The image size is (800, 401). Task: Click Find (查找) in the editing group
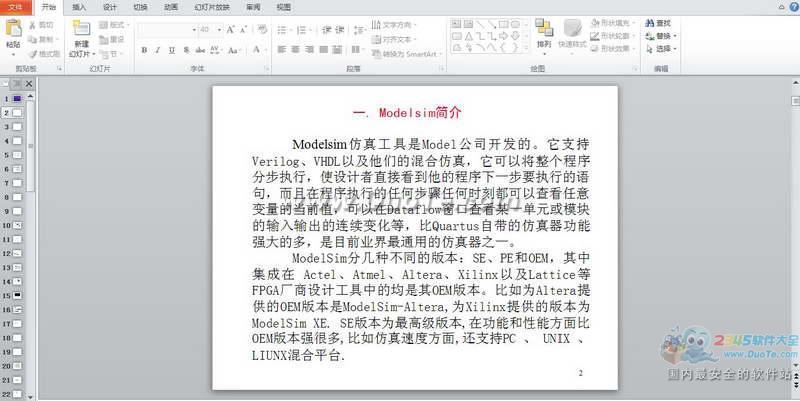click(x=658, y=23)
